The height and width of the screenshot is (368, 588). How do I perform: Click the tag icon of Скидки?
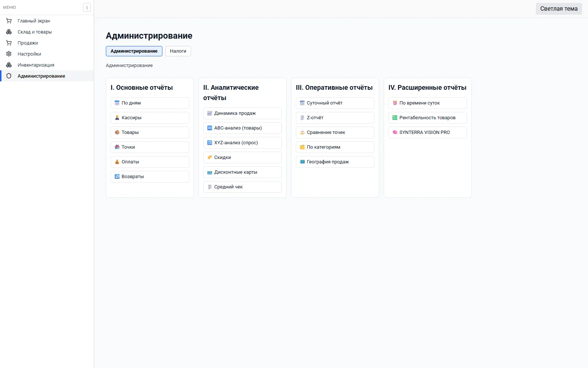tap(210, 158)
